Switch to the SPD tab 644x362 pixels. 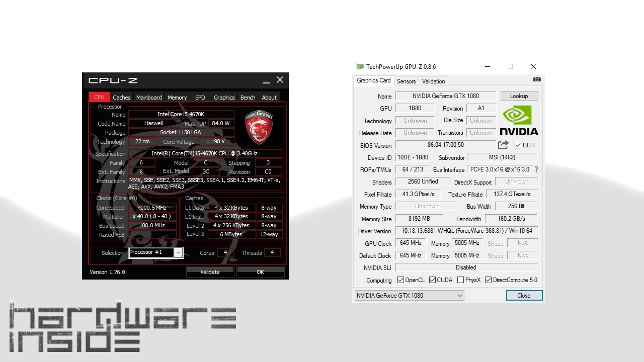click(x=200, y=98)
